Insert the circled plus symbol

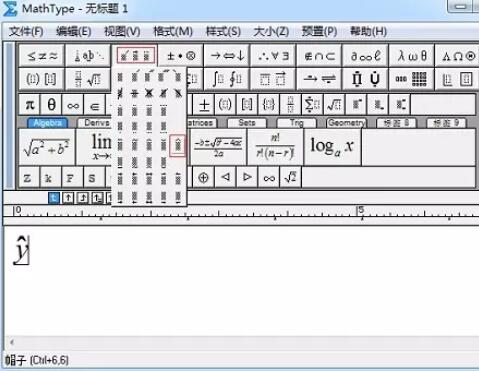[203, 178]
